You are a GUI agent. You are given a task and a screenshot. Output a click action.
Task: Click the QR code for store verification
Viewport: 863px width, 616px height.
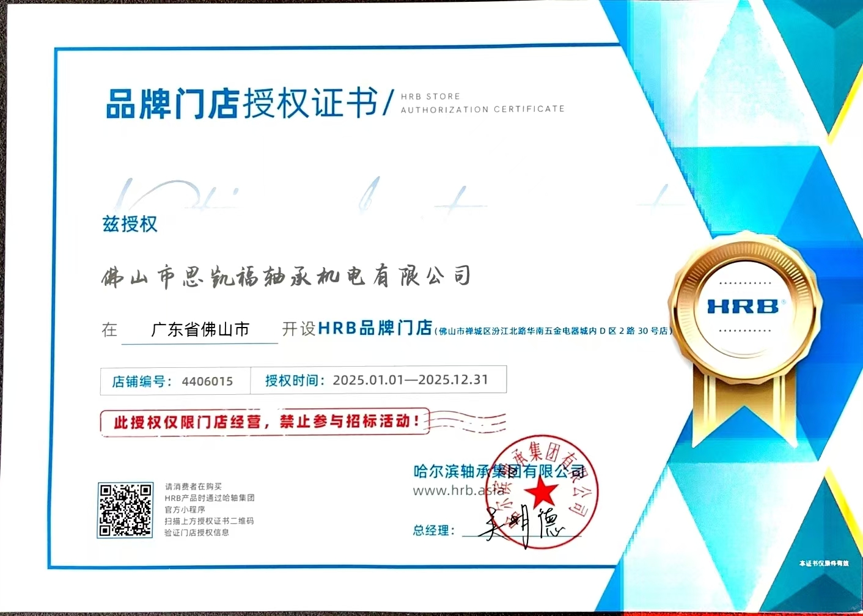pos(125,510)
